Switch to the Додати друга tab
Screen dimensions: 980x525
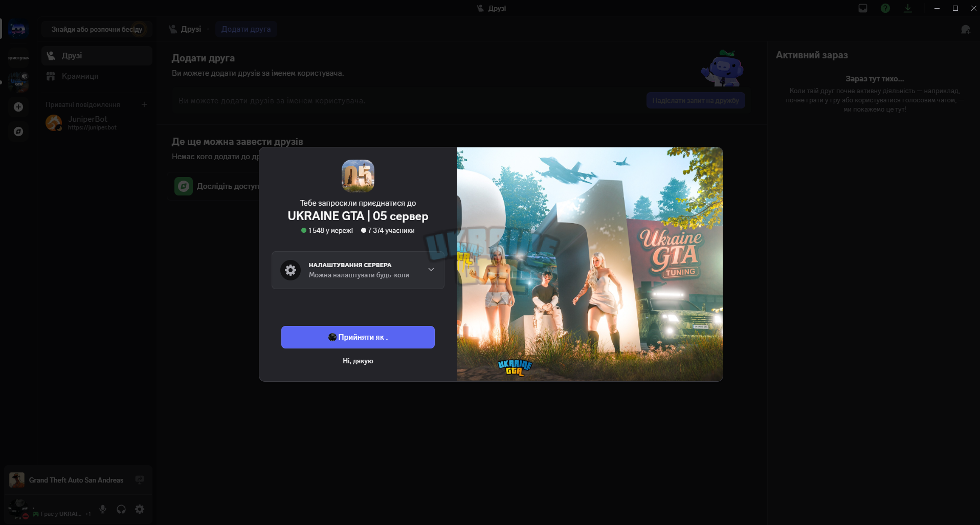pos(246,29)
